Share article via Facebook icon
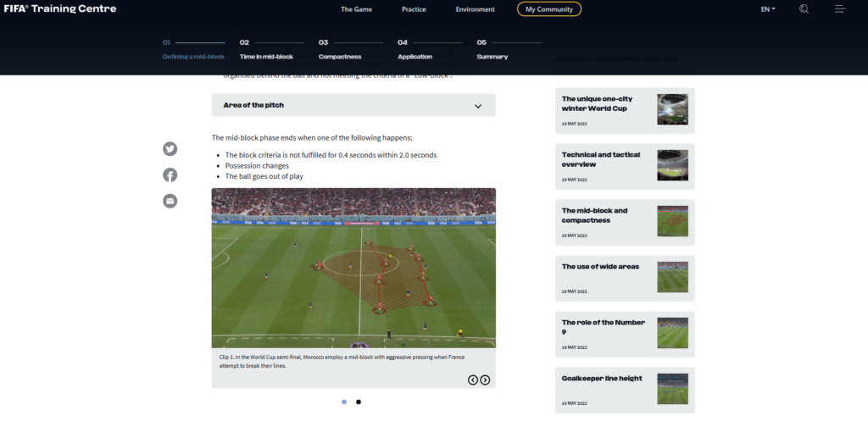Image resolution: width=868 pixels, height=427 pixels. click(170, 175)
